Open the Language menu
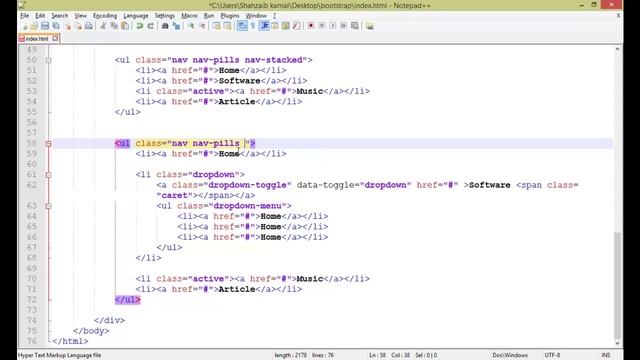Image resolution: width=640 pixels, height=360 pixels. pos(136,16)
